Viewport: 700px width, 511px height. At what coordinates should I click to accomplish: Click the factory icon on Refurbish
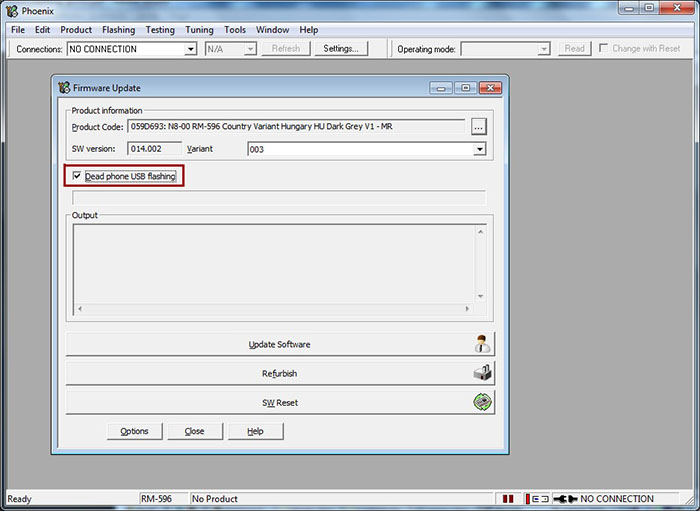click(x=482, y=373)
